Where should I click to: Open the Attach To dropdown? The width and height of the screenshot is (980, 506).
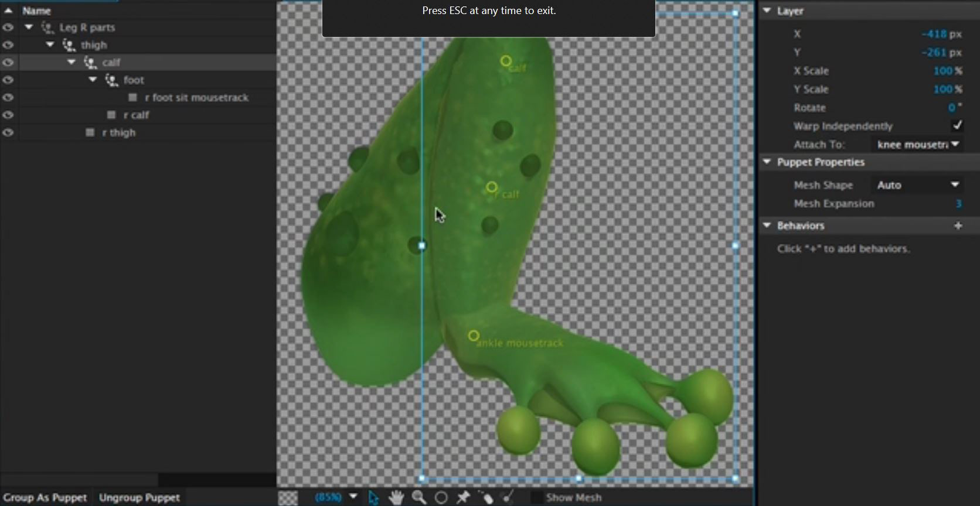point(917,145)
